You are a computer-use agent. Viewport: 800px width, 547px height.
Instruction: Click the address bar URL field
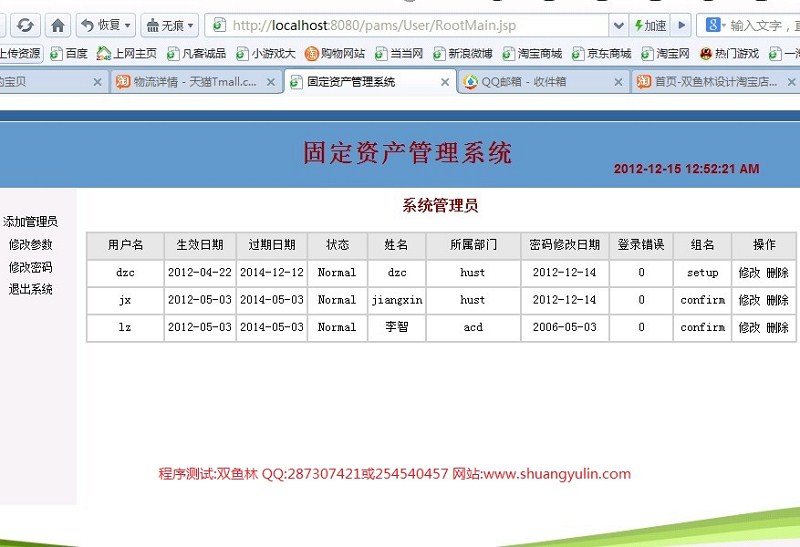click(x=406, y=25)
